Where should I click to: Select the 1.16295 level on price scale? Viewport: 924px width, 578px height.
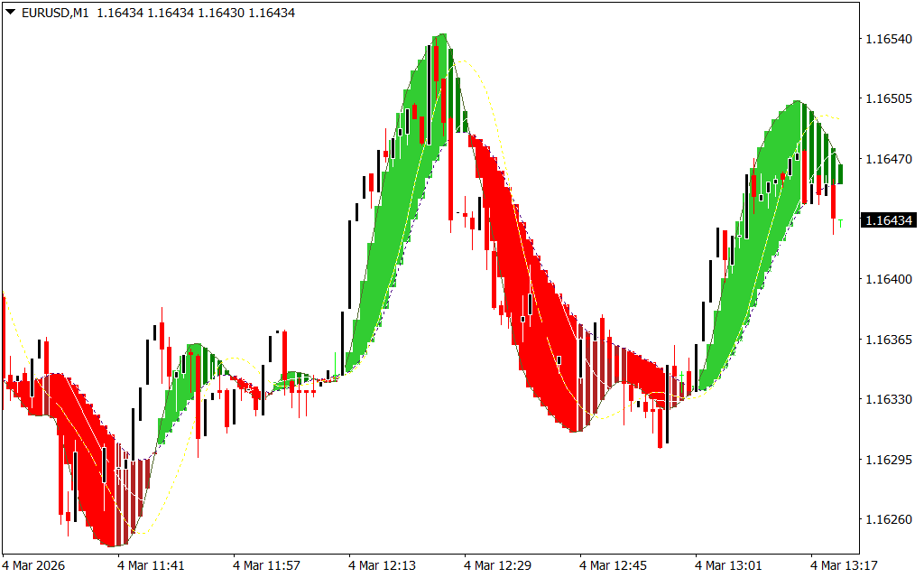(x=888, y=461)
